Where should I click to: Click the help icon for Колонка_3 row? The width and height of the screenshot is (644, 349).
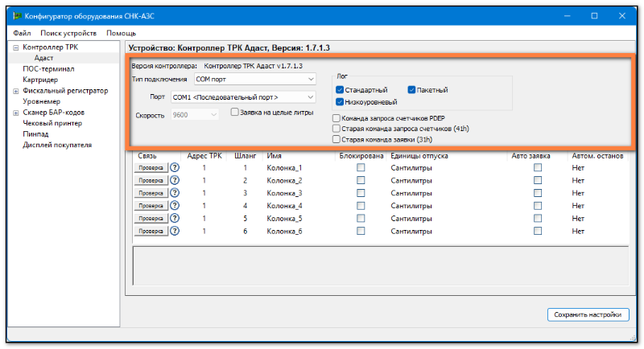pos(174,193)
